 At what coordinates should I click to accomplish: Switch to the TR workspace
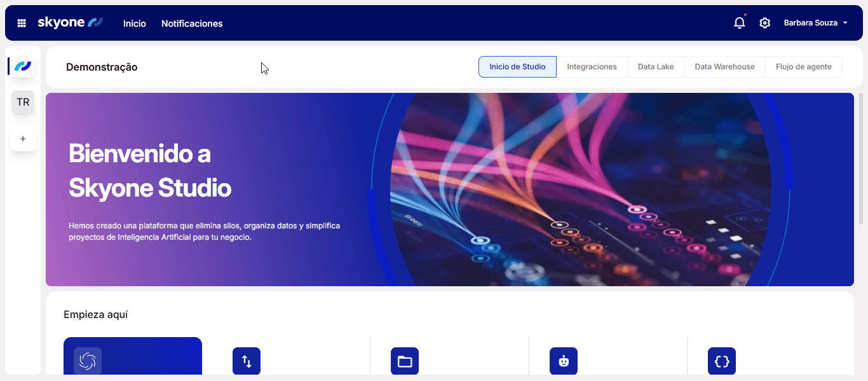click(23, 102)
